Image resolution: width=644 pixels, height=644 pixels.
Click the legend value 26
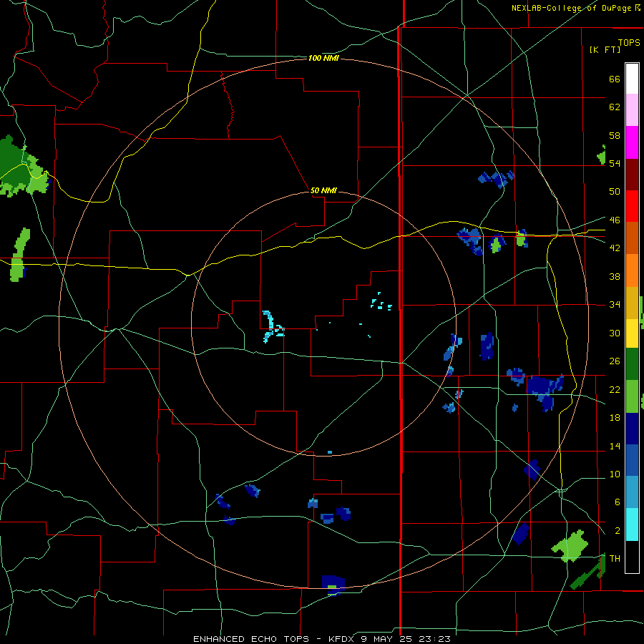(x=615, y=361)
